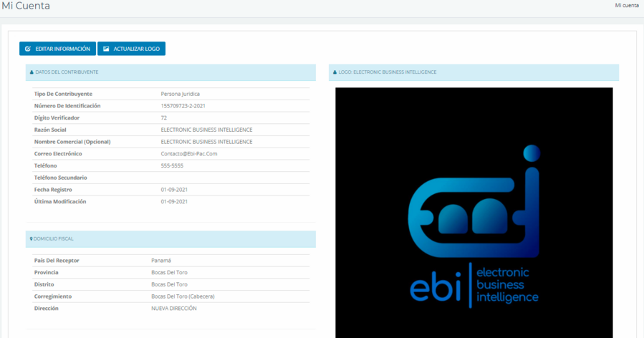Click the Editar Información button
The width and height of the screenshot is (644, 338).
(x=57, y=49)
